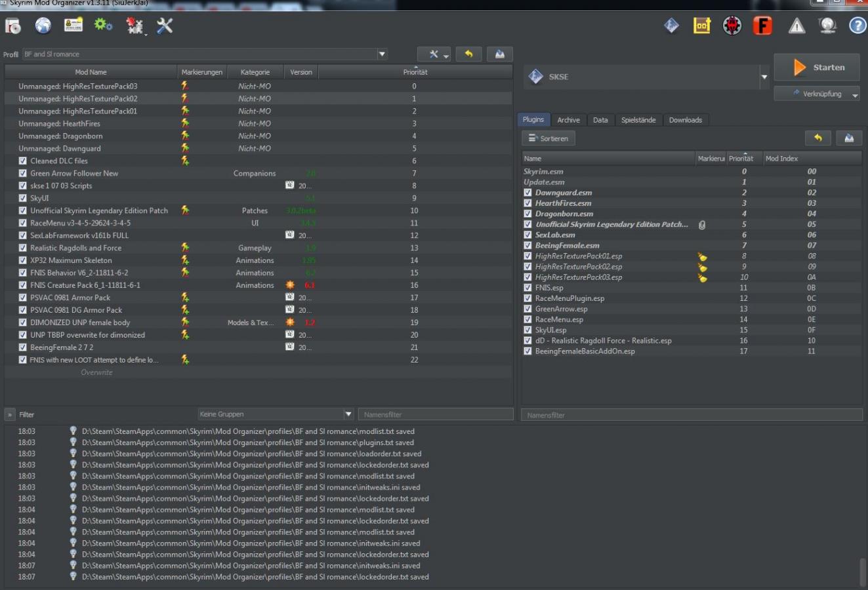Open the wrench and screwdriver settings icon
Screen dimensions: 868x590
[165, 26]
